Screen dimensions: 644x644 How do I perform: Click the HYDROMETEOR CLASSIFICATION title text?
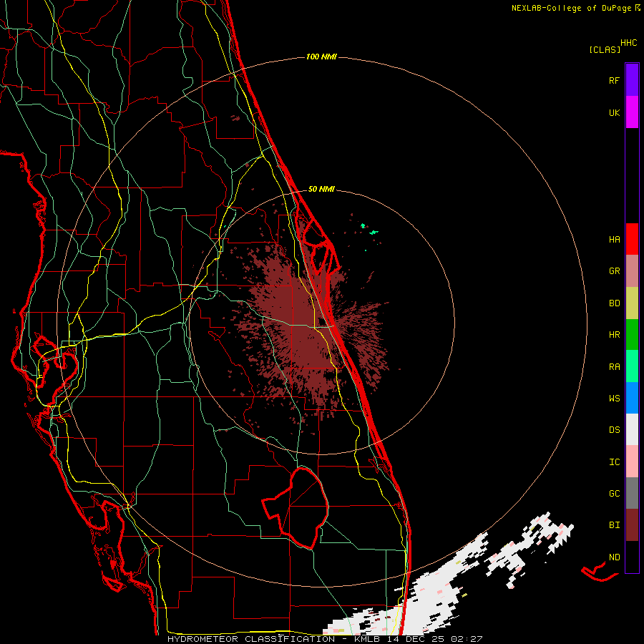251,639
